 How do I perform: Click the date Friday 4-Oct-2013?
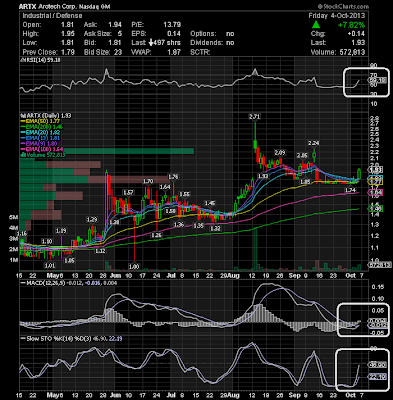(337, 16)
